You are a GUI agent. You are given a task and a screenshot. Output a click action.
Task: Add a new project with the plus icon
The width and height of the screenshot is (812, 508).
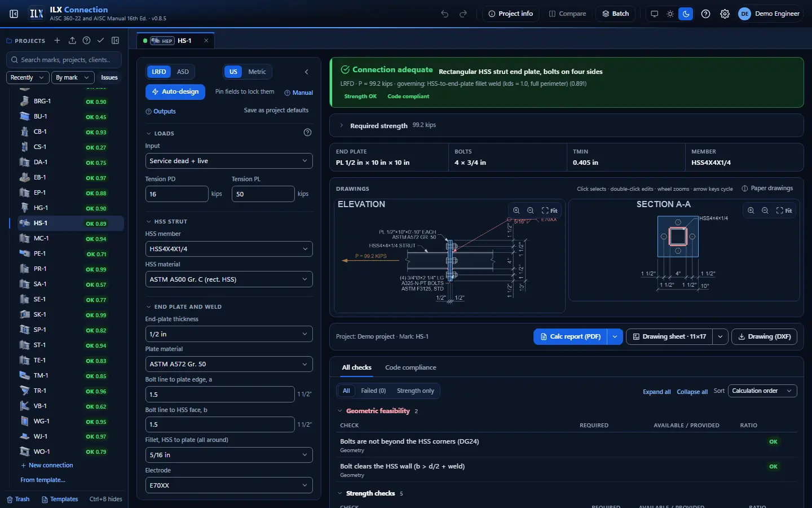coord(57,41)
